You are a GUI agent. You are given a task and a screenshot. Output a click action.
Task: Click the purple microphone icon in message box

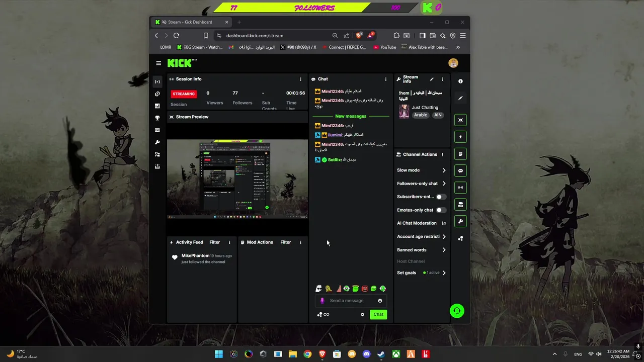[x=323, y=301]
